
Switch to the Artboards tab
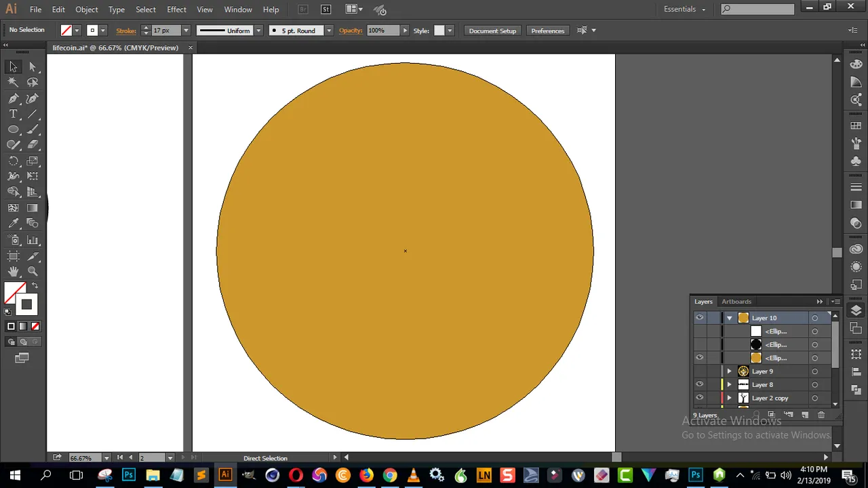tap(736, 302)
